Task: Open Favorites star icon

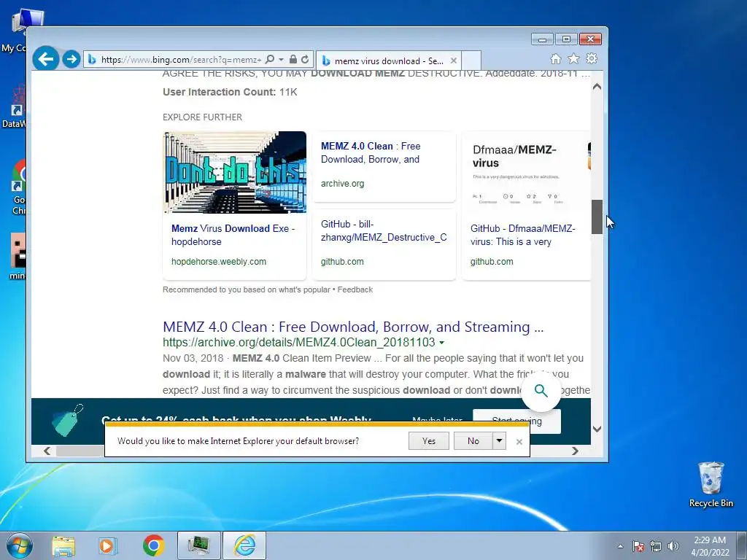Action: coord(573,58)
